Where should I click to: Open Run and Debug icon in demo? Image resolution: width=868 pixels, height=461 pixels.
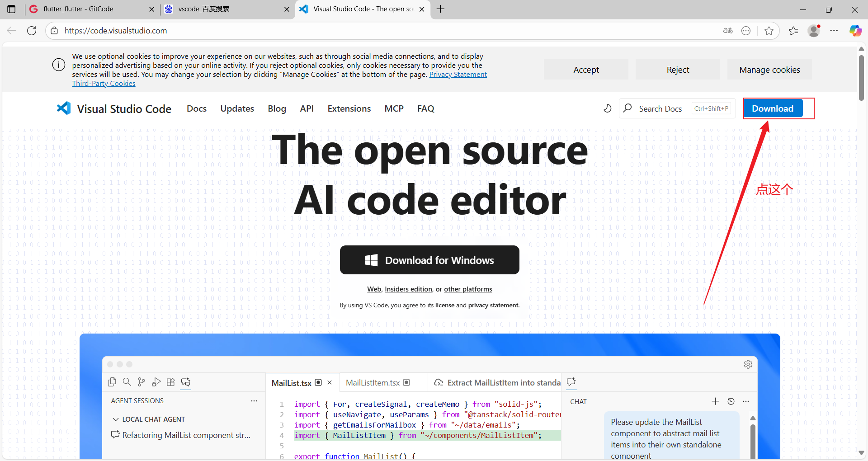tap(156, 382)
